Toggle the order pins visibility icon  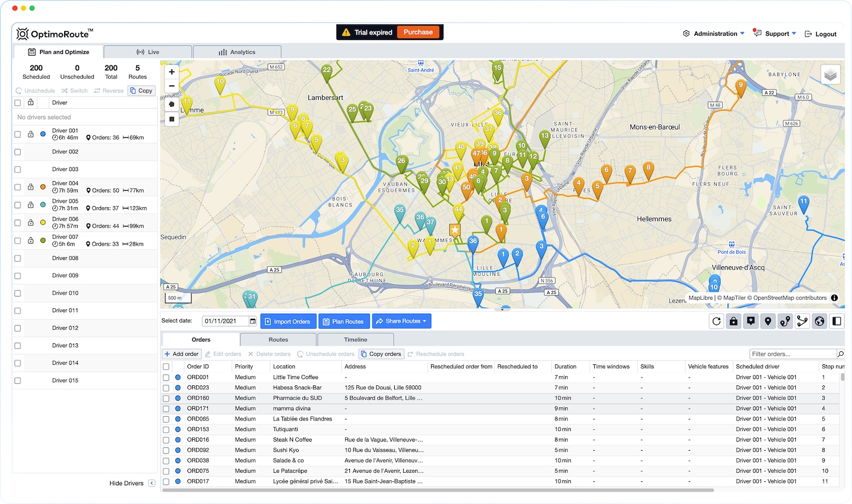click(768, 321)
